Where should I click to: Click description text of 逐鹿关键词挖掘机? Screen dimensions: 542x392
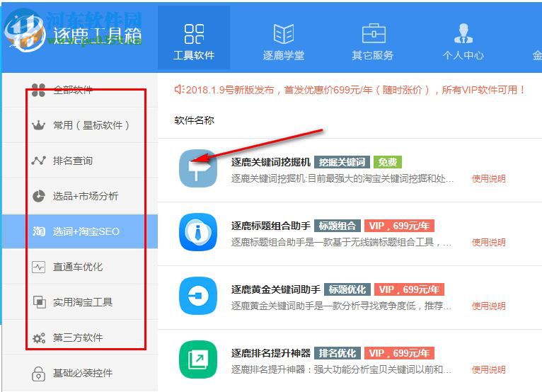pyautogui.click(x=342, y=179)
